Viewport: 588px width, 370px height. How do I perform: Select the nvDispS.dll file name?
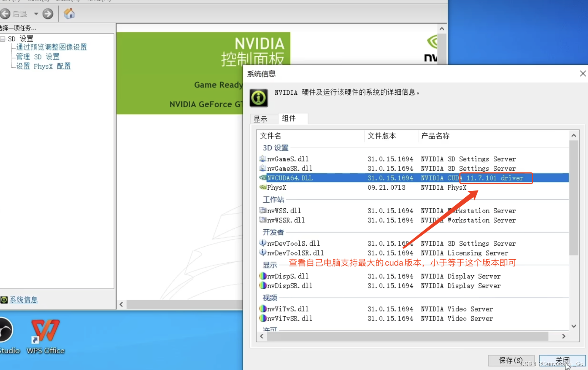tap(288, 276)
